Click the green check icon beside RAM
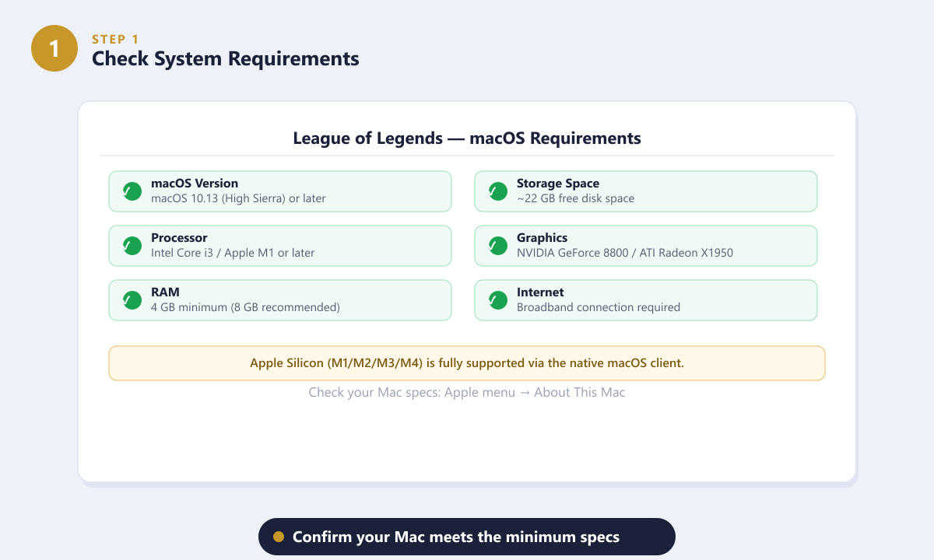The height and width of the screenshot is (560, 934). click(x=132, y=300)
